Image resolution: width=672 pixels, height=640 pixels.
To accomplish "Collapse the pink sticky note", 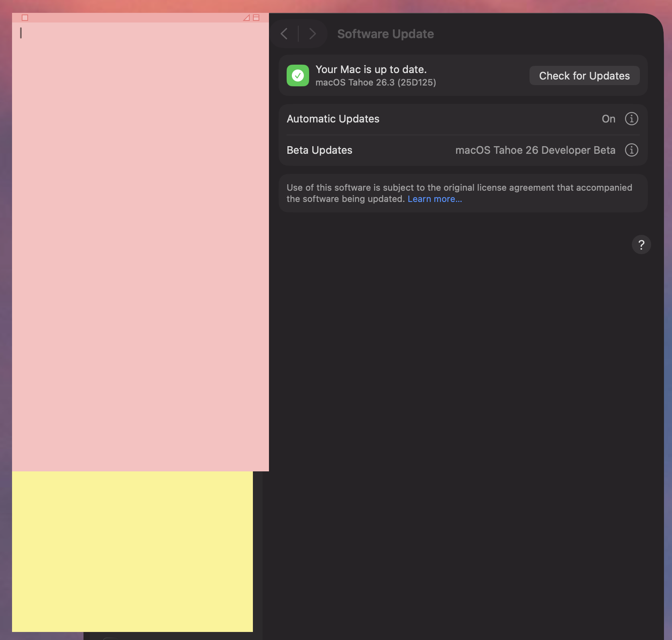I will point(256,18).
